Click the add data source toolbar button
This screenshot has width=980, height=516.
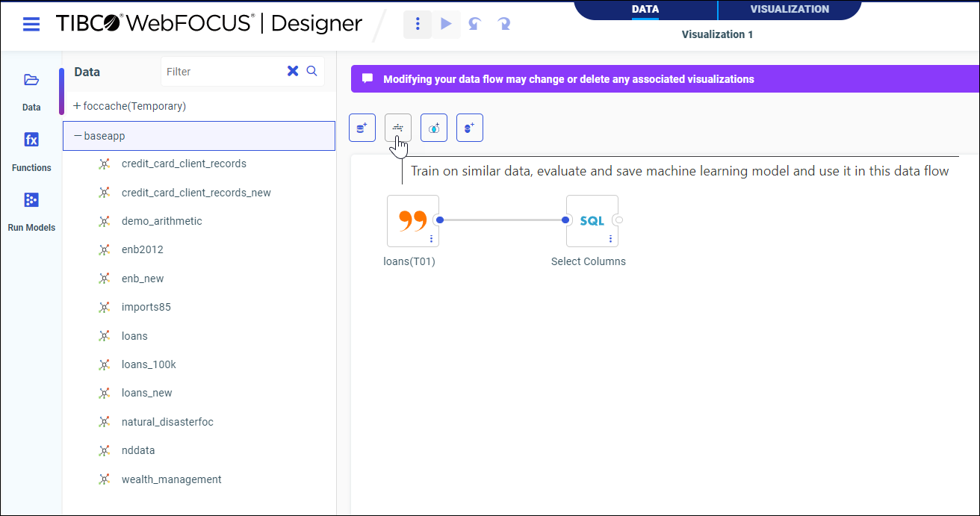362,128
